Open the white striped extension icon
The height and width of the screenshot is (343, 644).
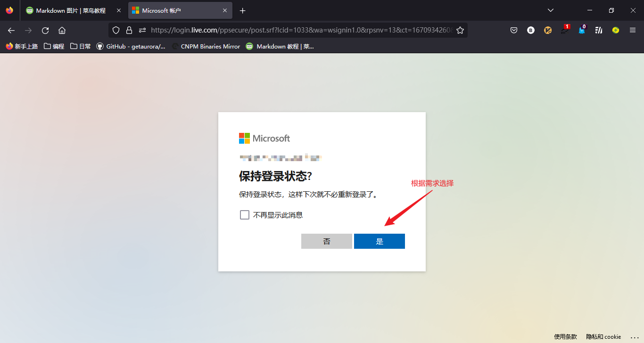click(599, 30)
